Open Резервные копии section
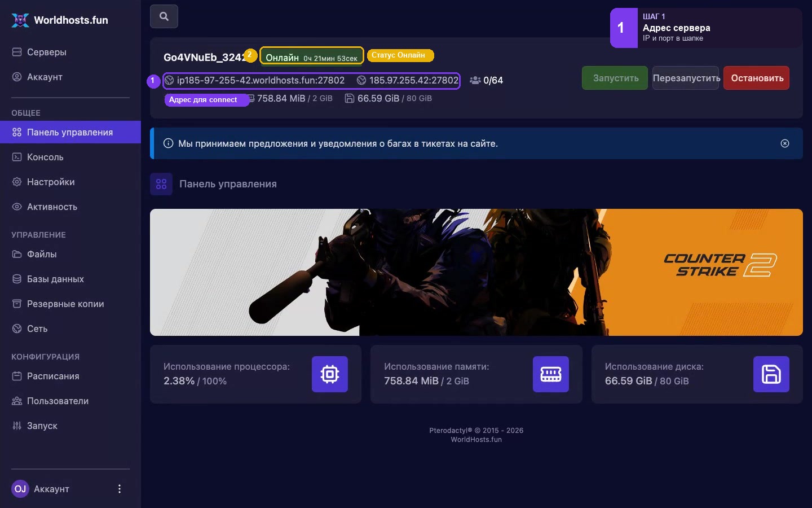 [70, 304]
